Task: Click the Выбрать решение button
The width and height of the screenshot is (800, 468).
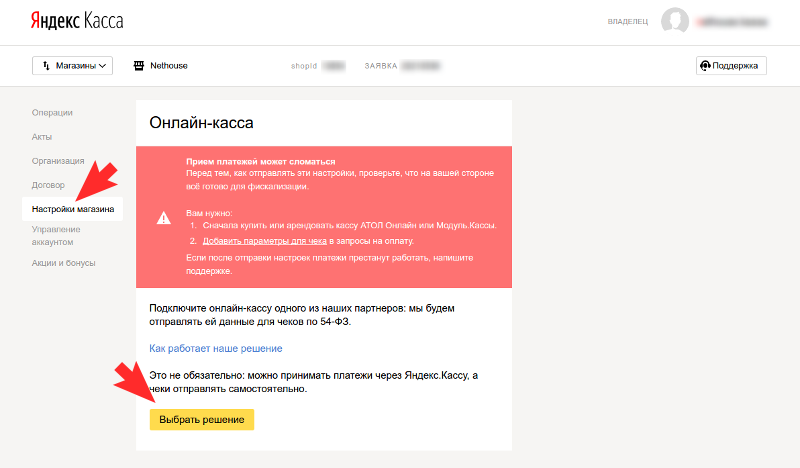Action: pyautogui.click(x=202, y=420)
